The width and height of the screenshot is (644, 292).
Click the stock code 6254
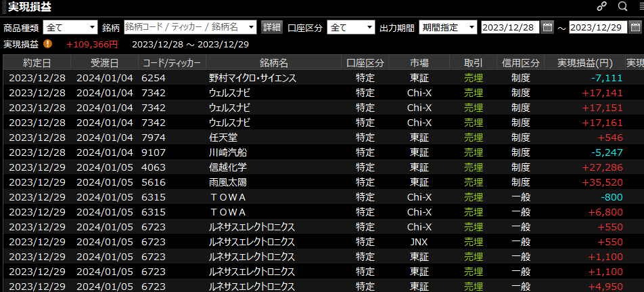153,78
